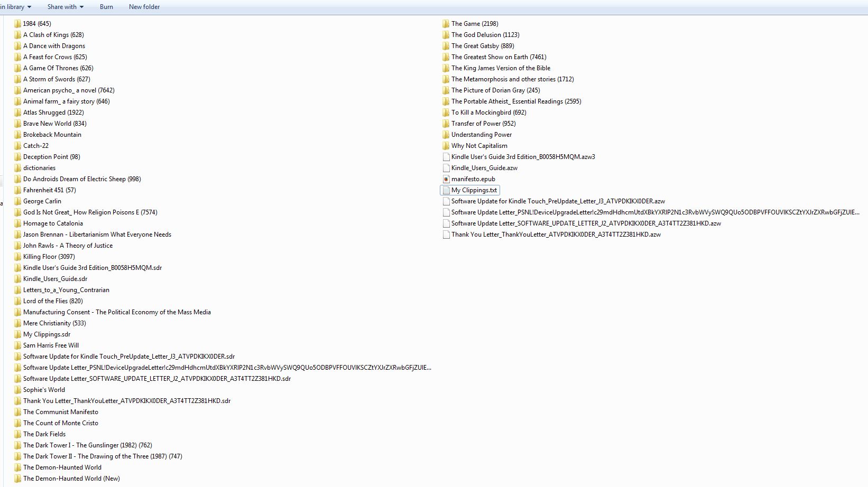868x487 pixels.
Task: Select 'Letters_to_a_Young_Contrarian' folder name
Action: [x=66, y=290]
